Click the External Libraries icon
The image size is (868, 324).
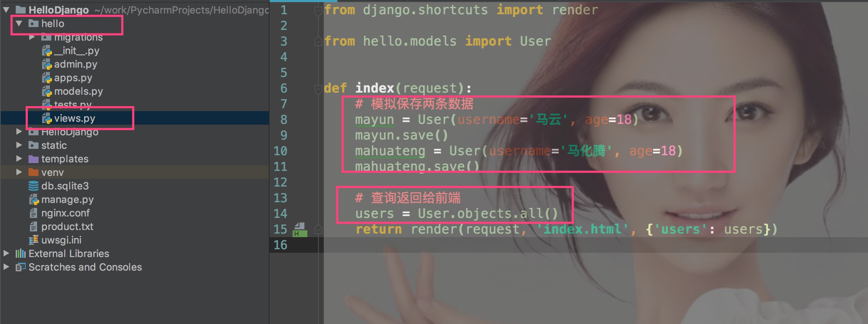(x=20, y=254)
